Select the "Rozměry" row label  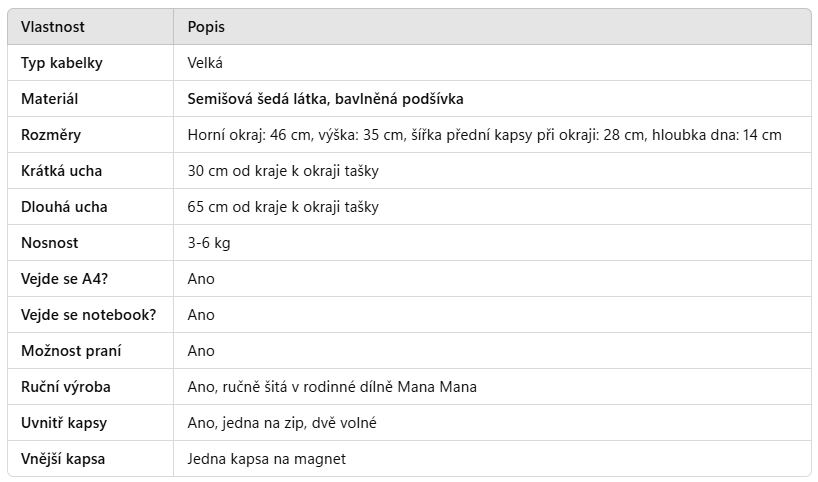51,135
